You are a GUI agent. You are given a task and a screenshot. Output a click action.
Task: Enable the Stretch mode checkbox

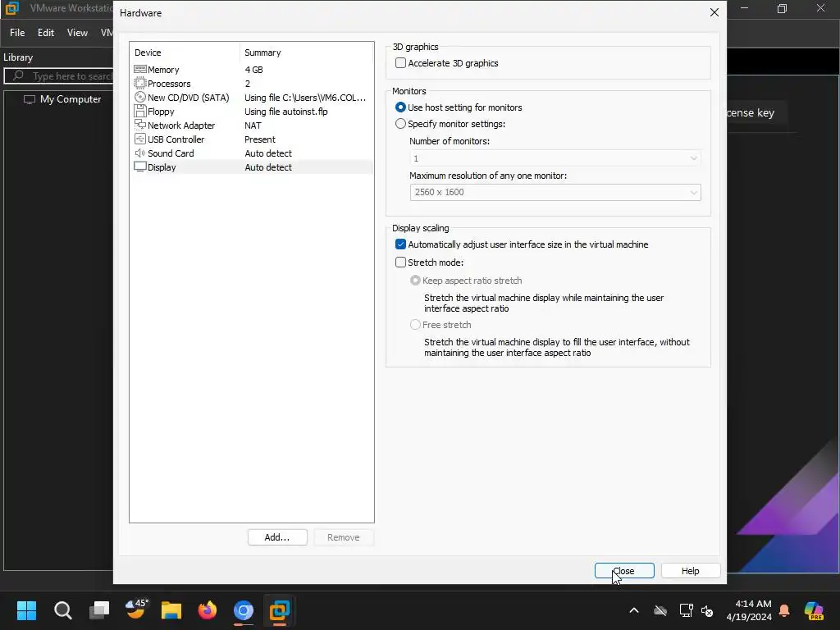(400, 262)
